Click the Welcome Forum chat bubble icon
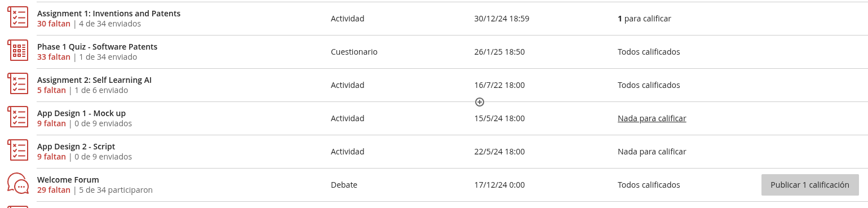868x208 pixels. 18,184
